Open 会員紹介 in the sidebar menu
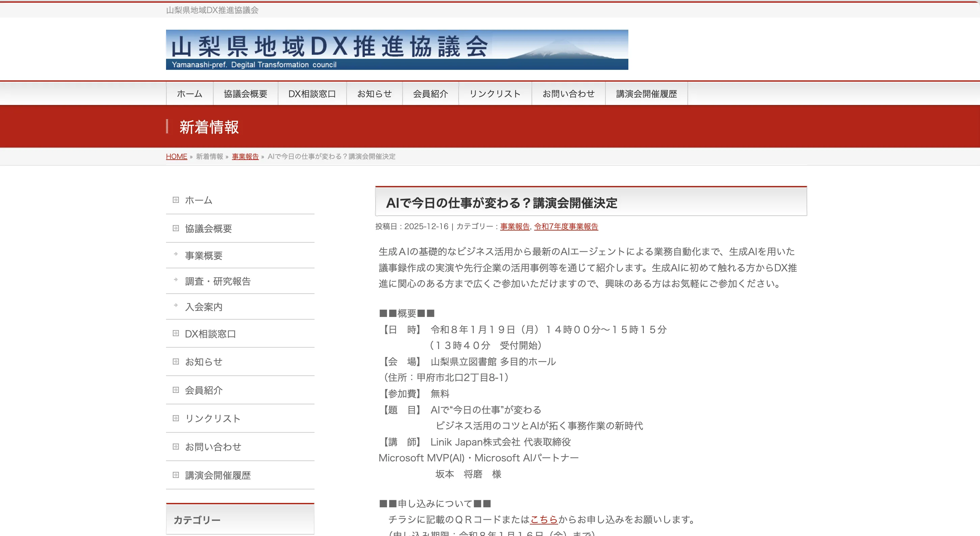The image size is (980, 536). [203, 390]
